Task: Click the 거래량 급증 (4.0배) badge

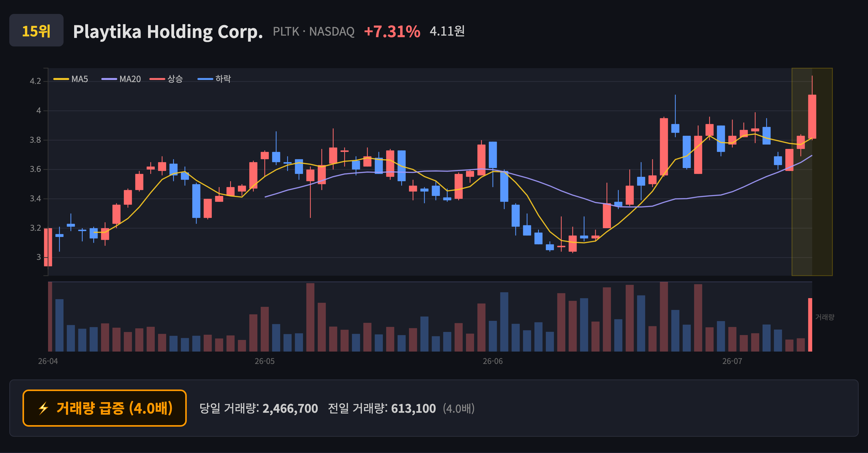Action: point(104,408)
